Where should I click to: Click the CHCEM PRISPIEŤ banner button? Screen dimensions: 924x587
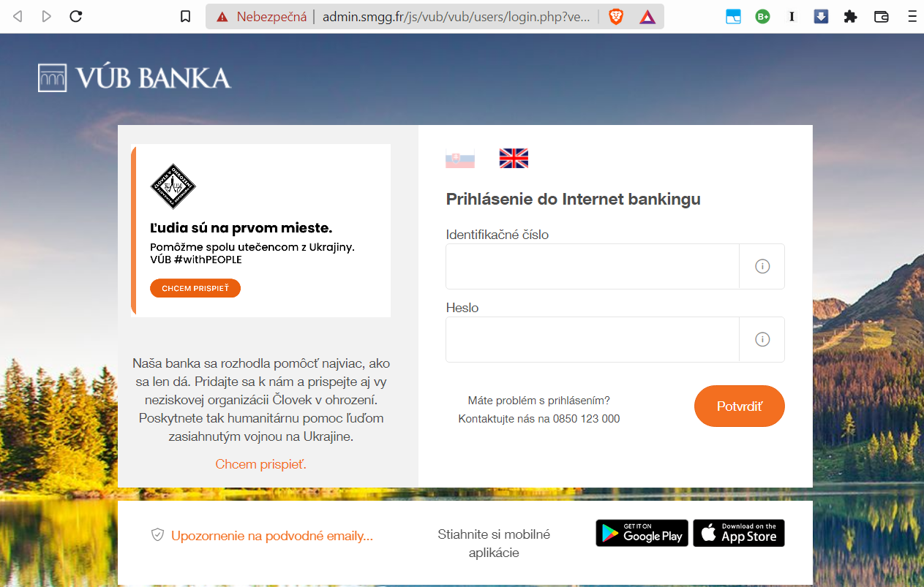[x=195, y=288]
